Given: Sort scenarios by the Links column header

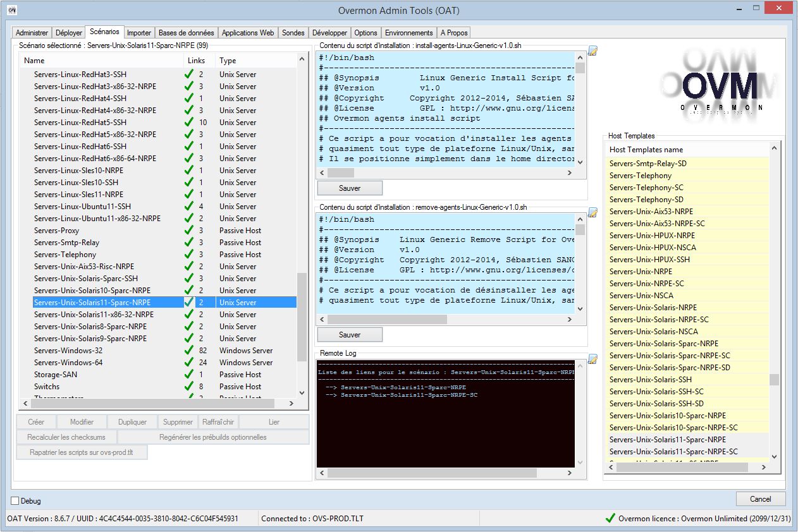Looking at the screenshot, I should click(199, 61).
